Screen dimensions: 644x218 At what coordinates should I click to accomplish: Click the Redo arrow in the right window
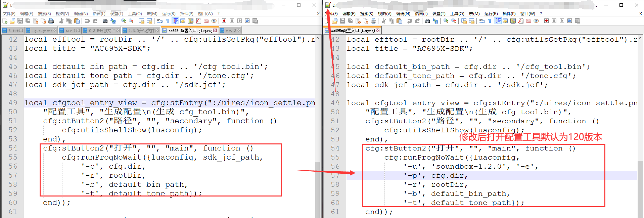click(417, 21)
